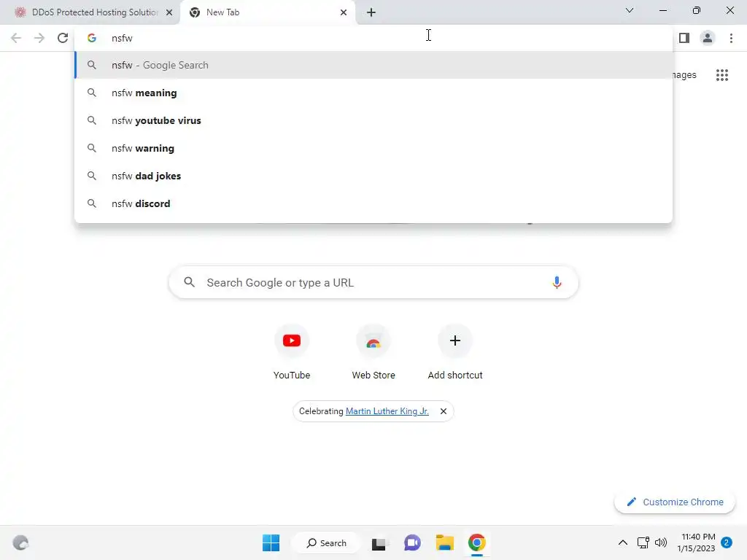Select the 'nsfw - Google Search' suggestion

[x=373, y=65]
